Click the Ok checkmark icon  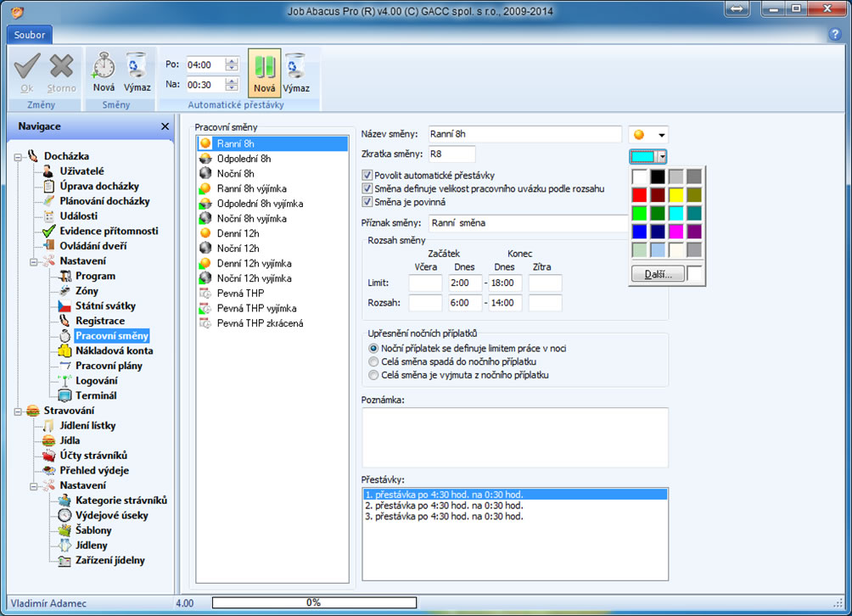[x=26, y=66]
